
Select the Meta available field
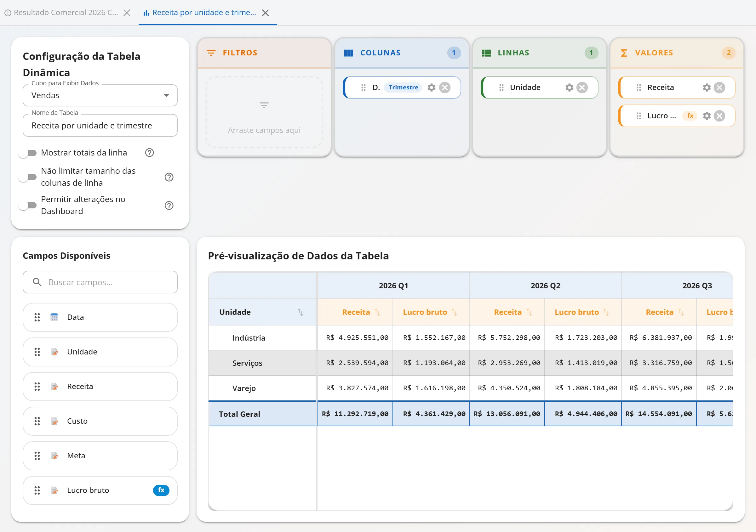(100, 456)
